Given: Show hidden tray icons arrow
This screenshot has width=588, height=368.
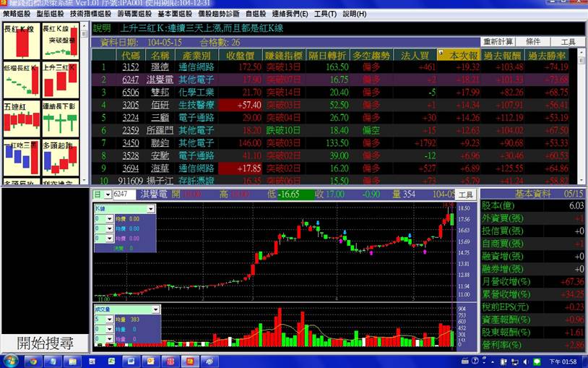Looking at the screenshot, I should [x=493, y=362].
